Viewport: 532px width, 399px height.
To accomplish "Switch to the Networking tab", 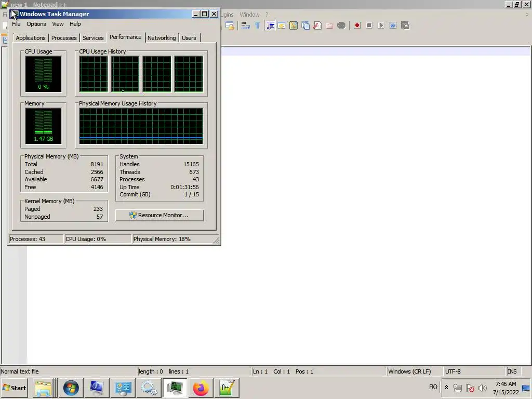I will (x=162, y=38).
